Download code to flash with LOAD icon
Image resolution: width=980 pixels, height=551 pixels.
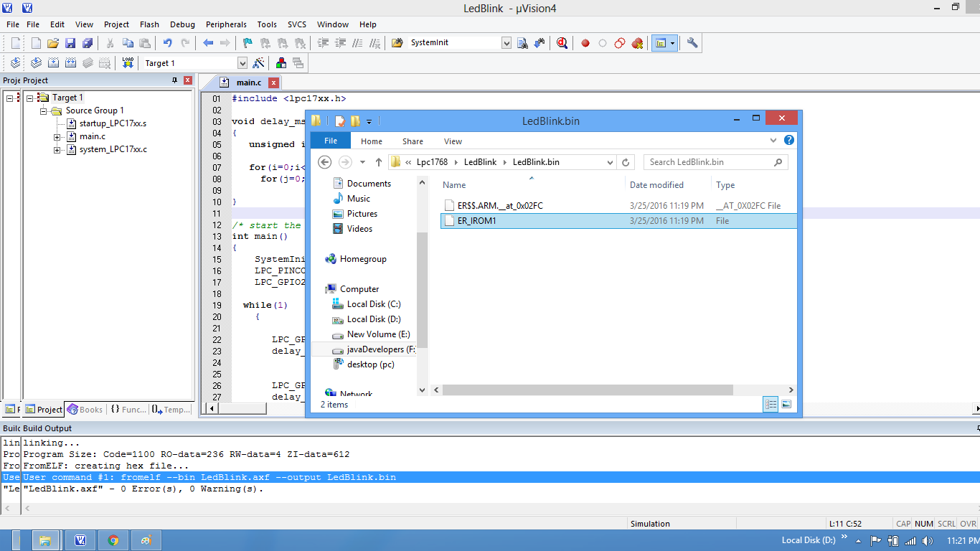click(x=128, y=63)
